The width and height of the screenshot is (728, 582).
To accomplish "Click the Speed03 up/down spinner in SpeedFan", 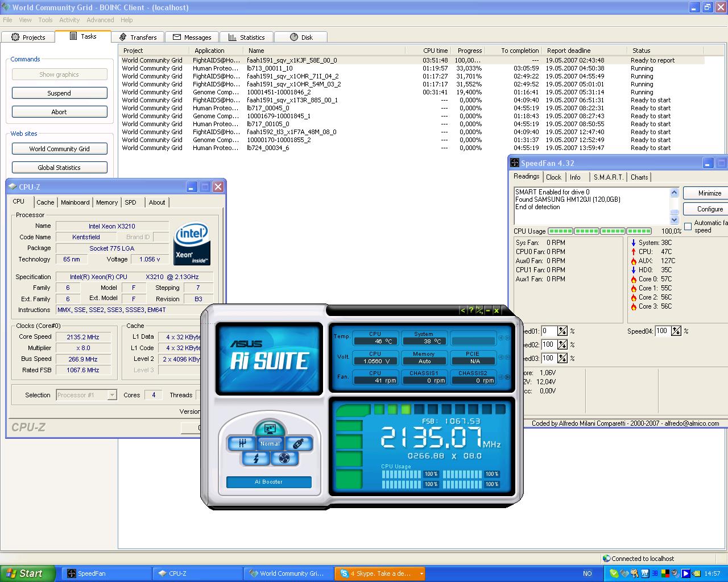I will click(x=562, y=358).
